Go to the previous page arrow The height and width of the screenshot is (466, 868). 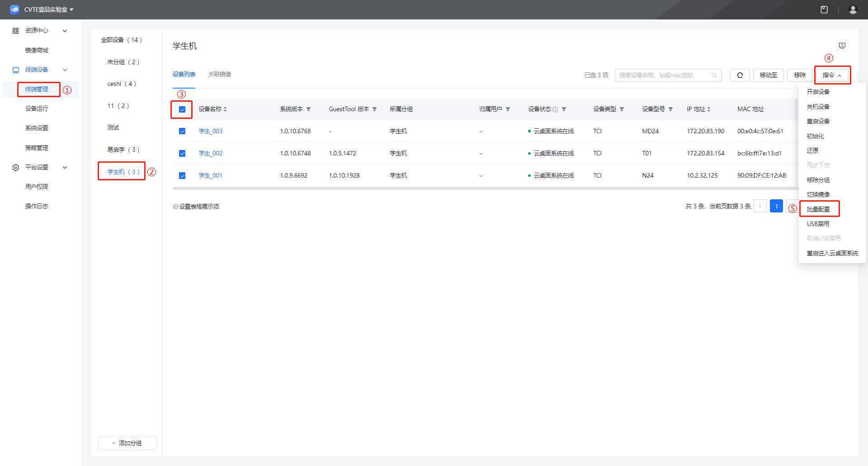[x=760, y=206]
